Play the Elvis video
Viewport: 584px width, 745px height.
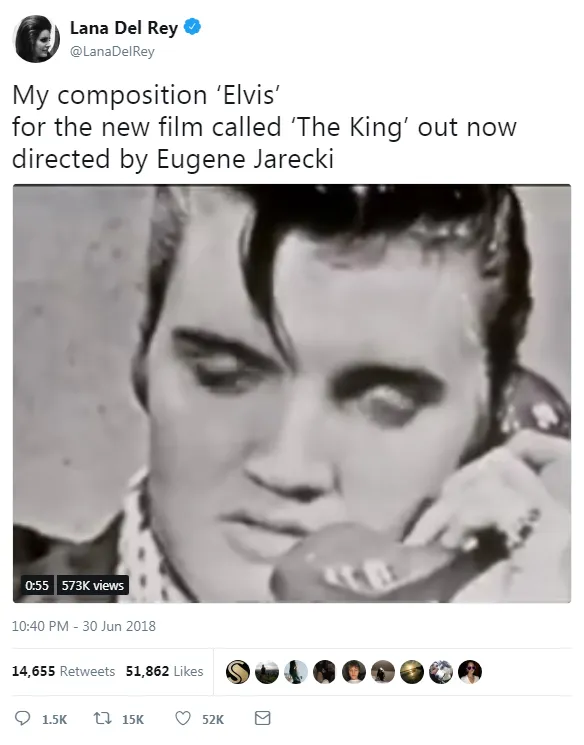(x=292, y=393)
